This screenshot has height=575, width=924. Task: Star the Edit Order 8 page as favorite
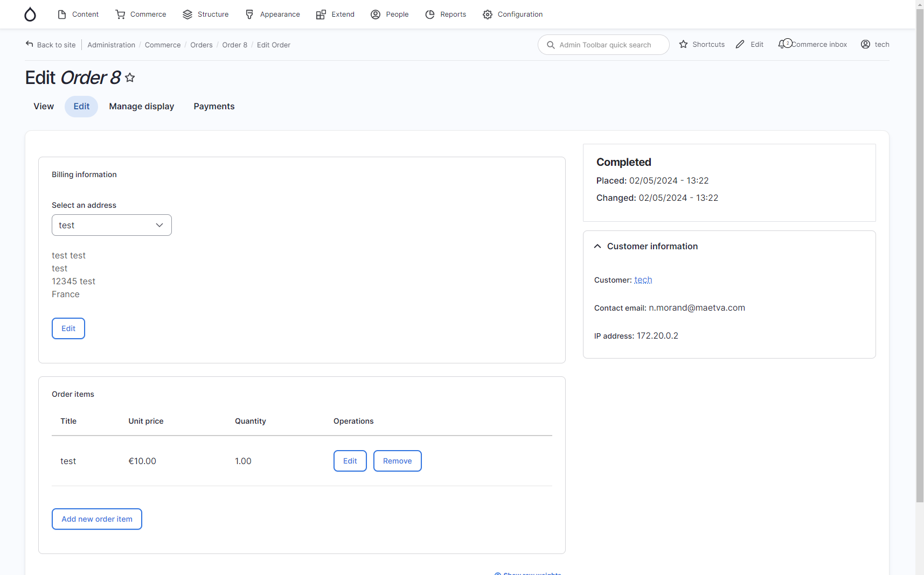tap(130, 78)
